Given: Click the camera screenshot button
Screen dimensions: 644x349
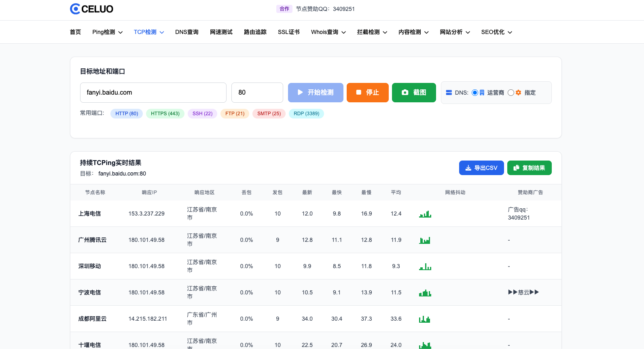Looking at the screenshot, I should coord(413,93).
